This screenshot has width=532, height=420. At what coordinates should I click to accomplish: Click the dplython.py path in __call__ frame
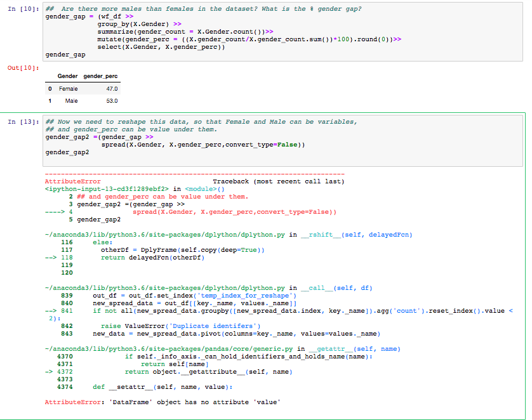(x=165, y=288)
